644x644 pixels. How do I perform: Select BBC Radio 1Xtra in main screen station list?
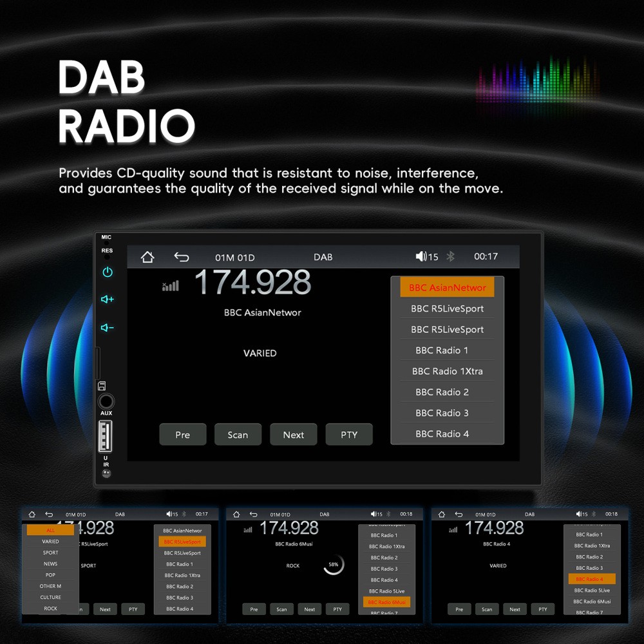coord(448,372)
